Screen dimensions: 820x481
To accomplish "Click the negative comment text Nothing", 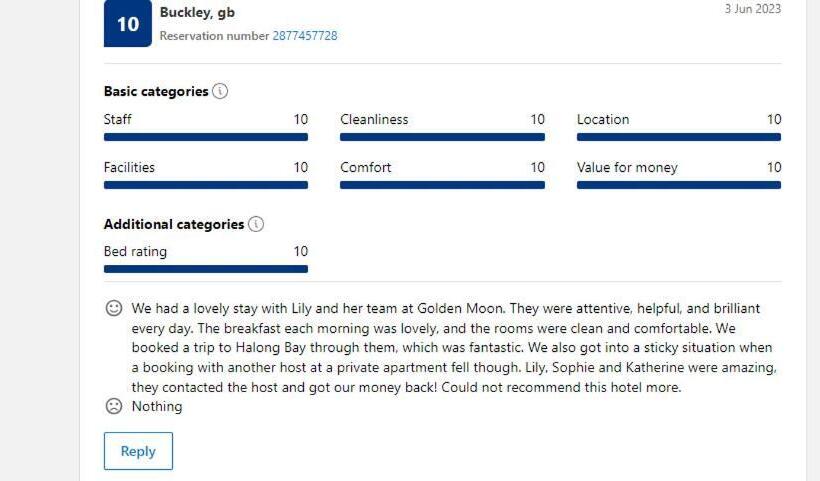I will tap(157, 406).
